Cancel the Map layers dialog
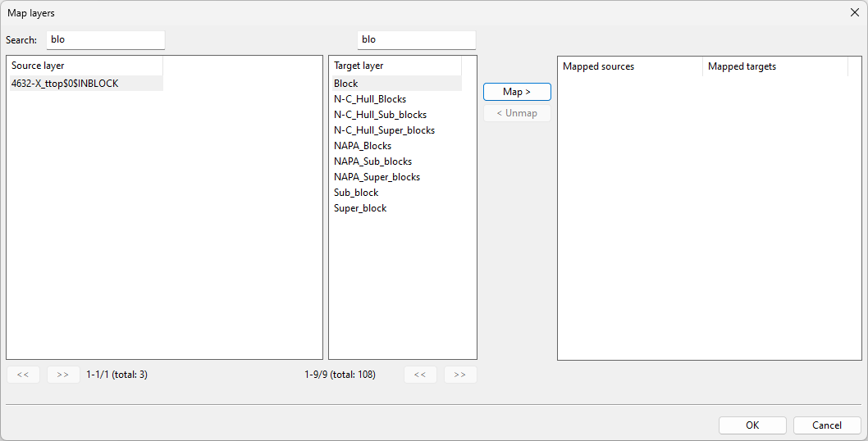The width and height of the screenshot is (868, 441). click(x=826, y=425)
